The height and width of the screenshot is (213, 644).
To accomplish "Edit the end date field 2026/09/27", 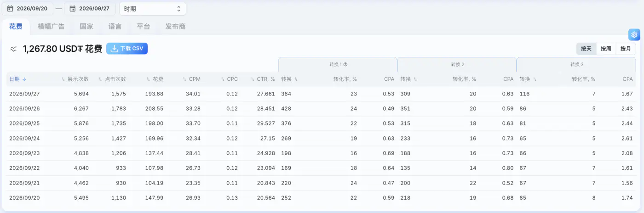I will [90, 9].
